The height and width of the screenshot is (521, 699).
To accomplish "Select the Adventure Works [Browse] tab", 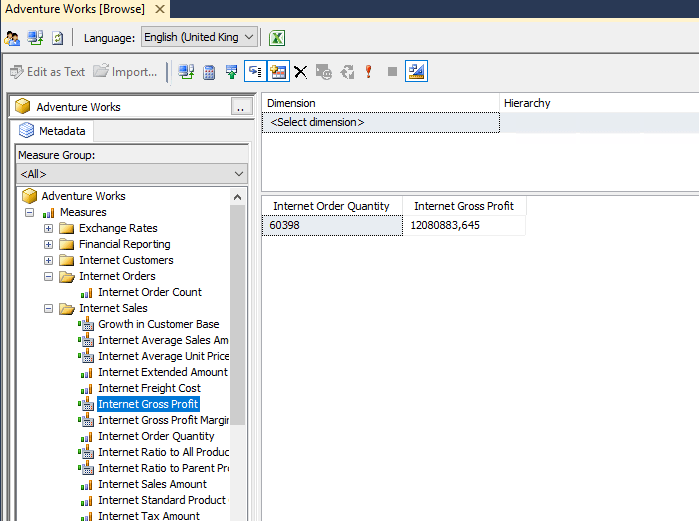I will [x=75, y=9].
